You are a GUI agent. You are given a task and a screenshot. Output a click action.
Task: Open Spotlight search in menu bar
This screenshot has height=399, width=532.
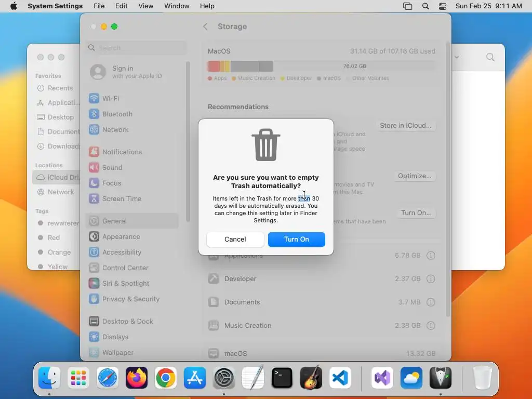(x=425, y=6)
